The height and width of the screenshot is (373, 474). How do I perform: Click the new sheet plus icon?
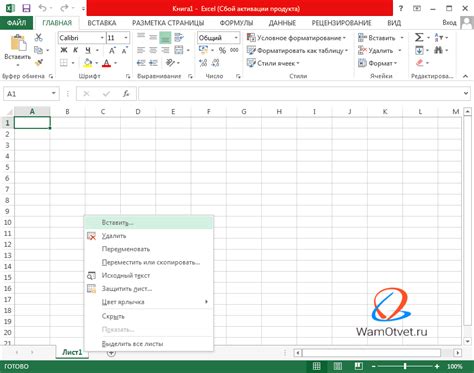[x=111, y=353]
